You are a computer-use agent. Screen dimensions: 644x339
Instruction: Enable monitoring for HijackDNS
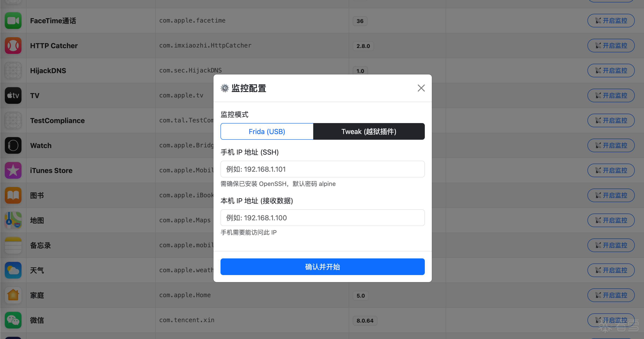611,71
